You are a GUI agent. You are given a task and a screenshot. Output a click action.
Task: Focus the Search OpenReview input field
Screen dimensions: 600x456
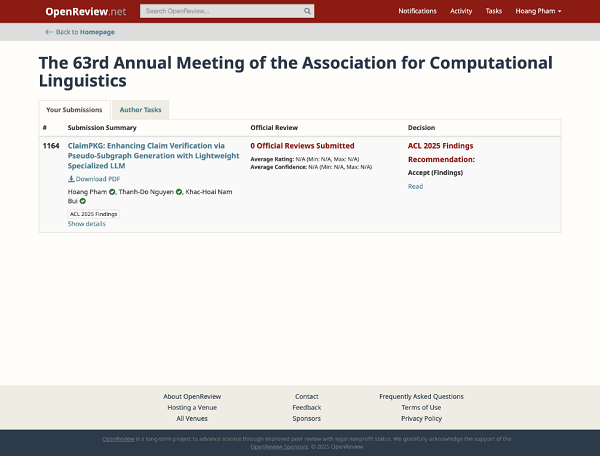tap(220, 11)
